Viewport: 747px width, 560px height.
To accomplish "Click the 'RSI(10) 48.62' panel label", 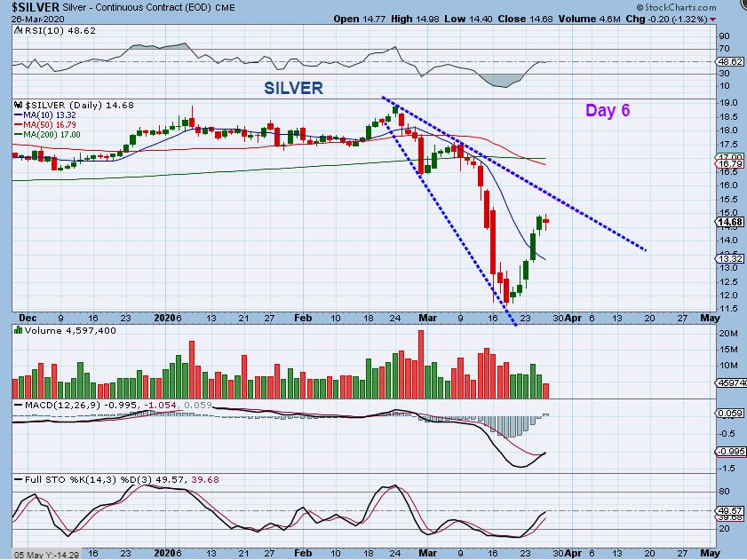I will pyautogui.click(x=60, y=30).
